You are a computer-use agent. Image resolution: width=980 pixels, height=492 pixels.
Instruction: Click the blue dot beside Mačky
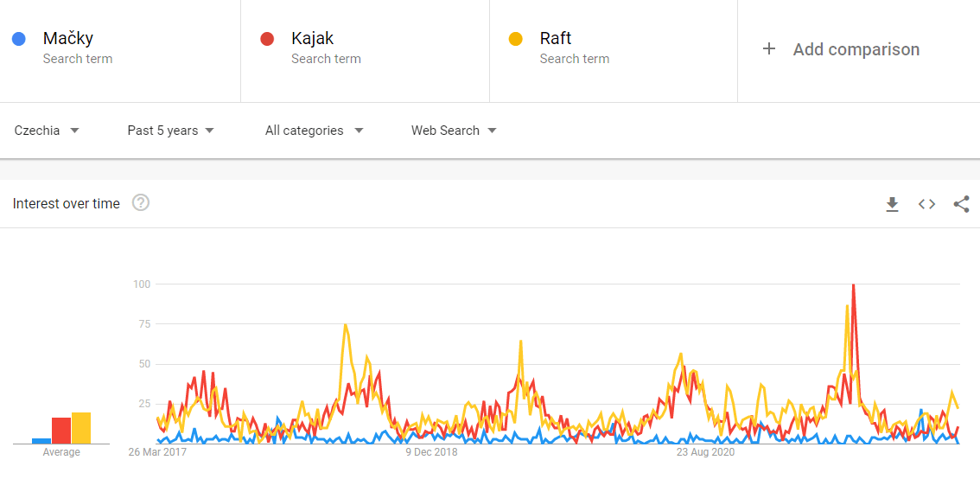click(19, 39)
